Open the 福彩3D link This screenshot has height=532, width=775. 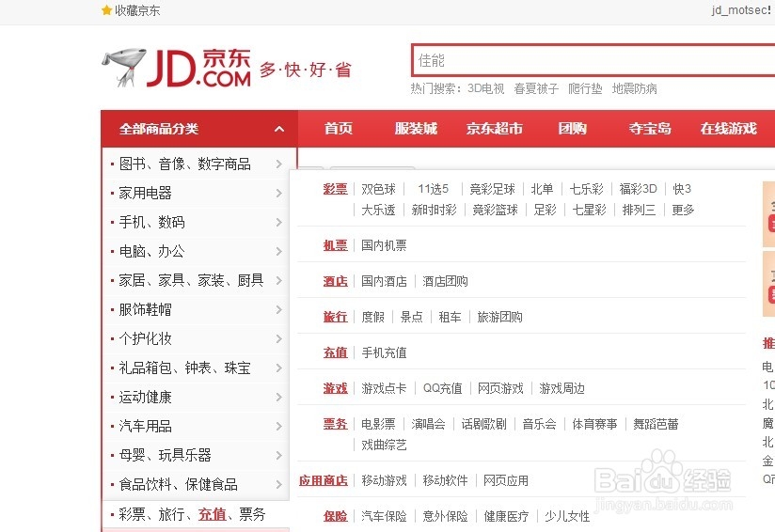click(638, 189)
